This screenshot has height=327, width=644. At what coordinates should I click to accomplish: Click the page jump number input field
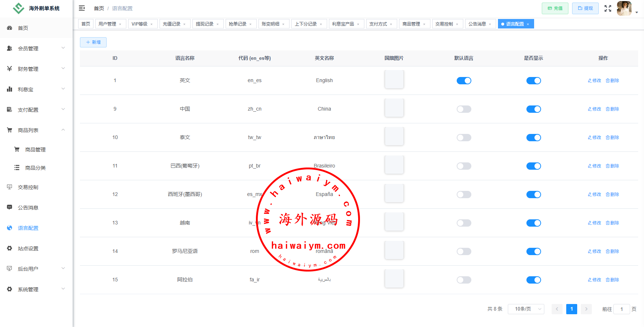coord(621,309)
